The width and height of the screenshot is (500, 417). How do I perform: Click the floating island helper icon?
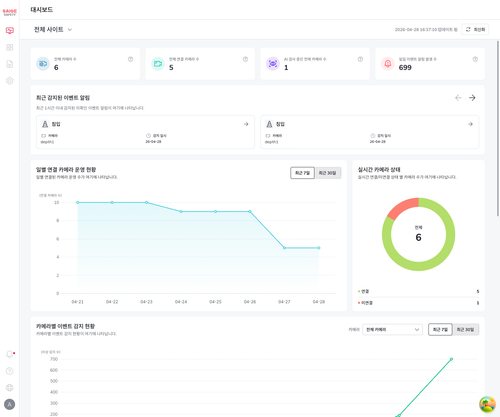487,404
